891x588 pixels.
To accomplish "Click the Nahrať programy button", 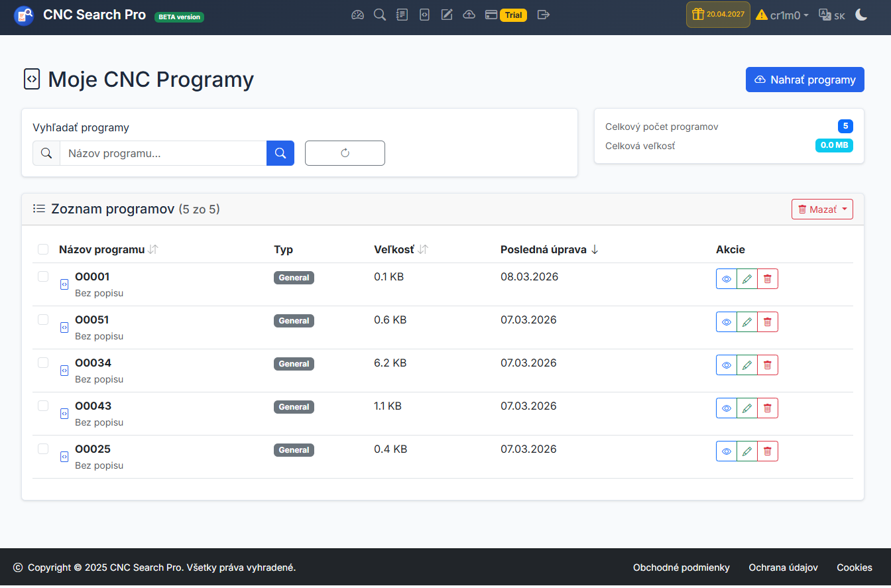I will [x=805, y=80].
